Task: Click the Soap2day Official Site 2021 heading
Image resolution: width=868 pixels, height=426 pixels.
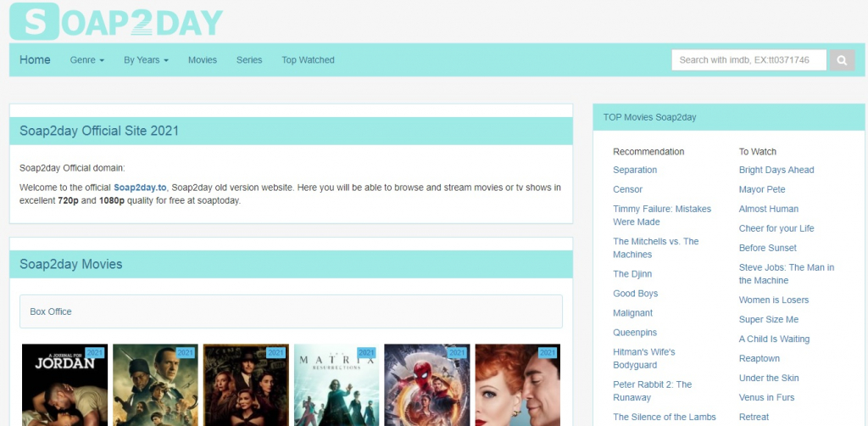Action: (x=99, y=131)
